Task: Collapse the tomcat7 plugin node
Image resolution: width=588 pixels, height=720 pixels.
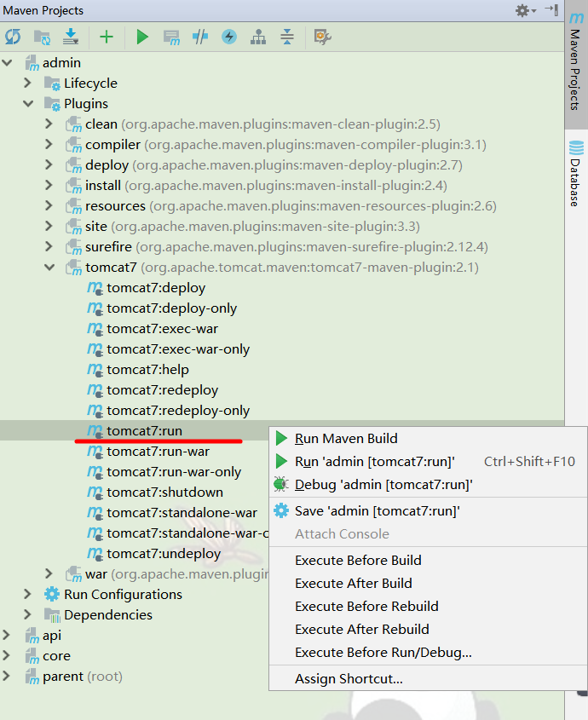Action: 49,268
